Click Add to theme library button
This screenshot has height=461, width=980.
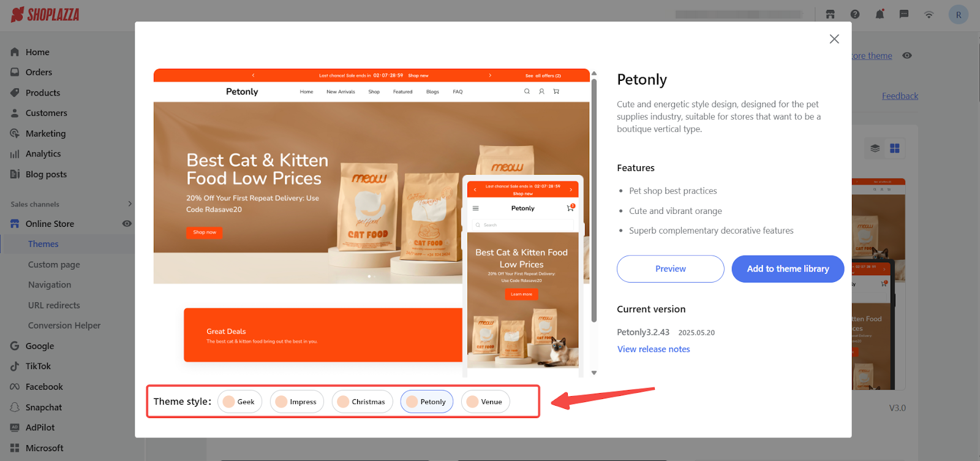pos(788,269)
